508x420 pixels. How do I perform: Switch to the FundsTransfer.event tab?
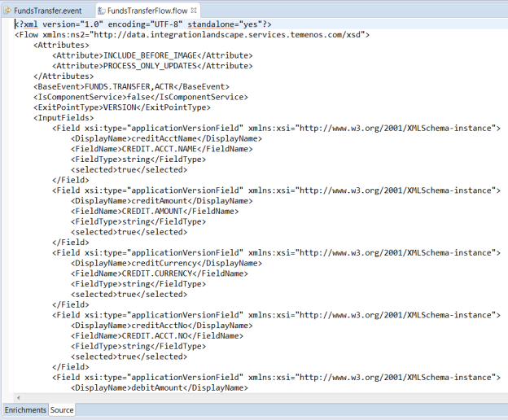click(x=47, y=11)
